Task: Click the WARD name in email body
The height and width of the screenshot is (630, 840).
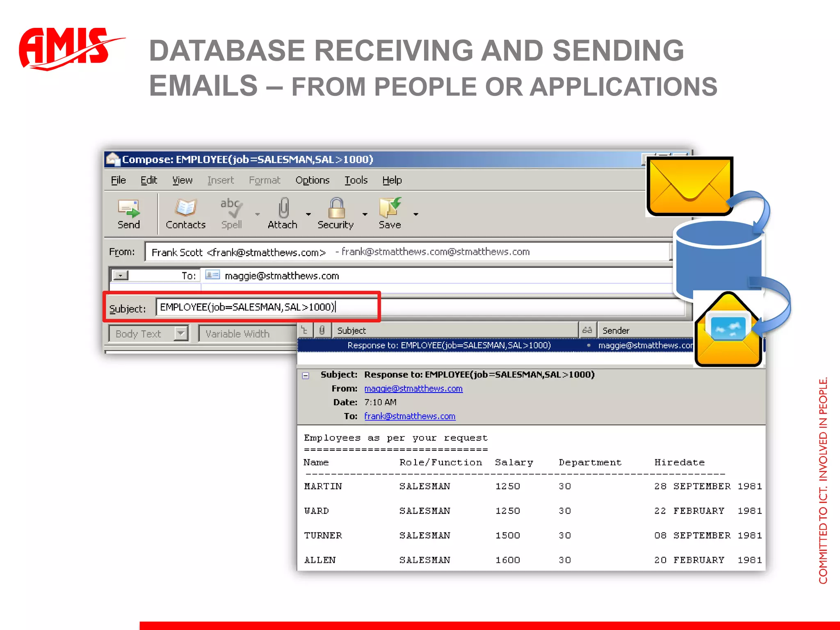Action: pos(316,511)
